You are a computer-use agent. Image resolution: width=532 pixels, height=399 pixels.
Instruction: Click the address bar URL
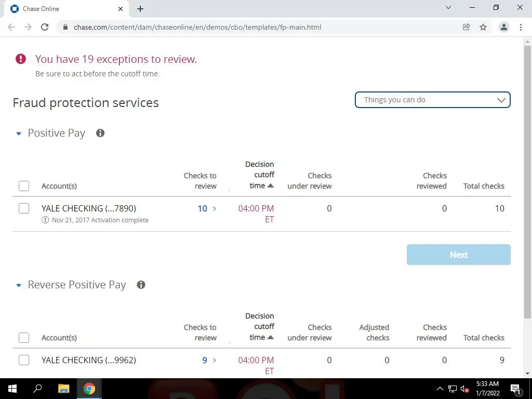(x=197, y=27)
